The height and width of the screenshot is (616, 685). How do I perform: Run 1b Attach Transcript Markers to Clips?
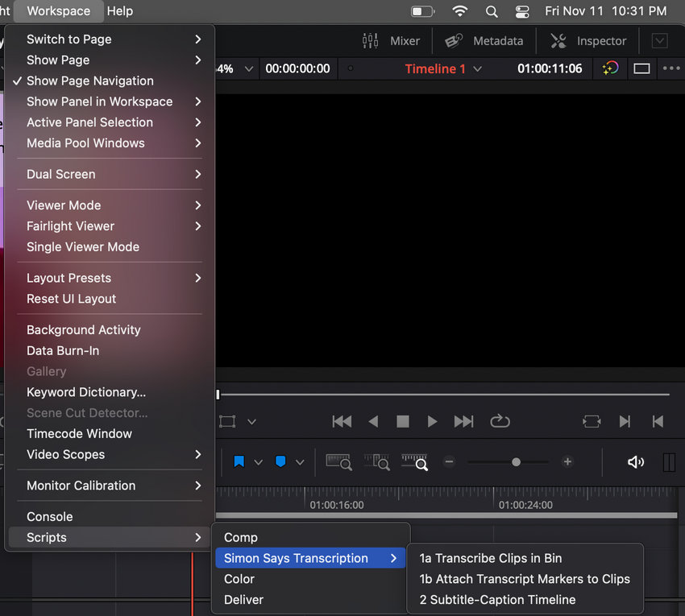click(525, 579)
